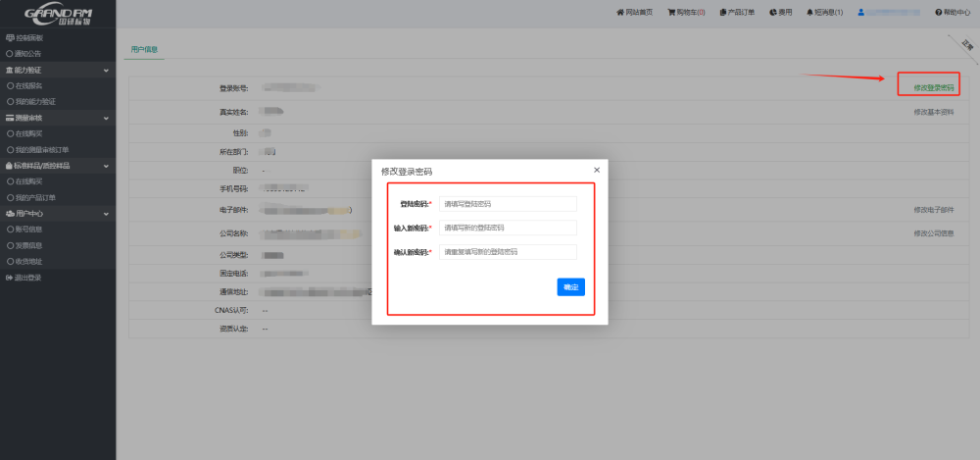Click the blue 确定 button
The width and height of the screenshot is (980, 460).
pyautogui.click(x=570, y=287)
